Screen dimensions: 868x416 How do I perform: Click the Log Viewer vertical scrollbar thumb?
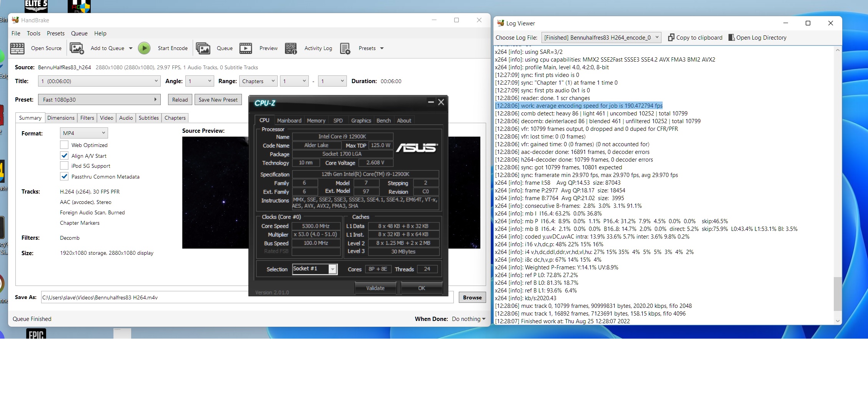tap(837, 293)
